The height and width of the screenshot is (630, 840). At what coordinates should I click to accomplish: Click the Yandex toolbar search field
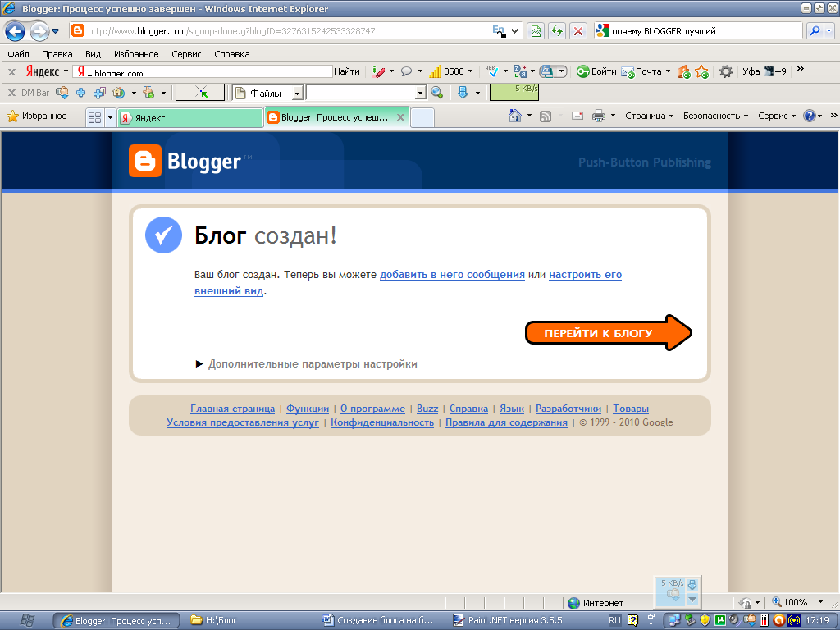click(x=203, y=71)
